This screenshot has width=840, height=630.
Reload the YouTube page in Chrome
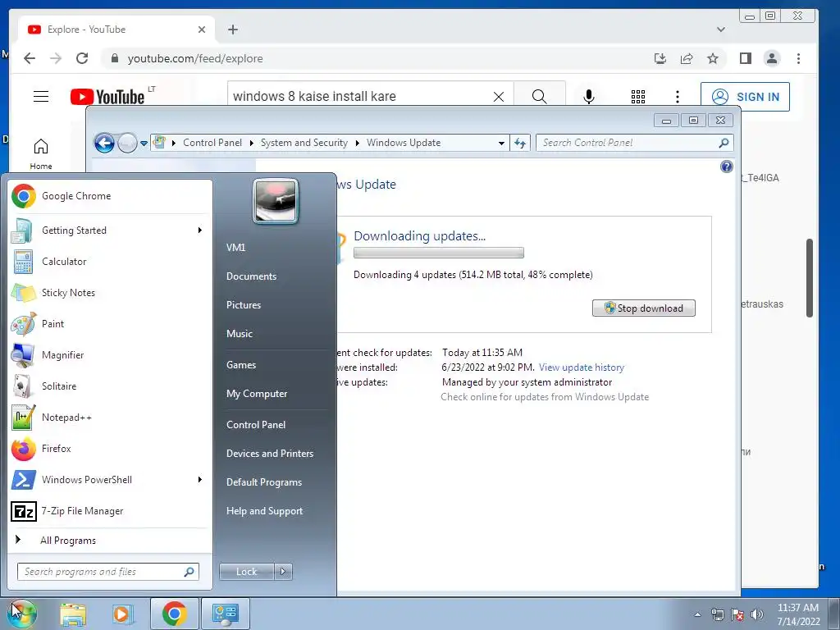[82, 58]
